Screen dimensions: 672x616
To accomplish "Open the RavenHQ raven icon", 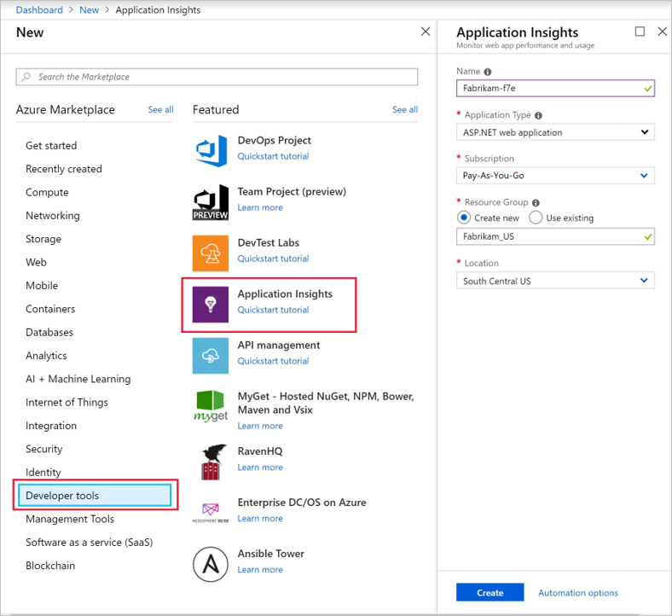I will [x=211, y=462].
